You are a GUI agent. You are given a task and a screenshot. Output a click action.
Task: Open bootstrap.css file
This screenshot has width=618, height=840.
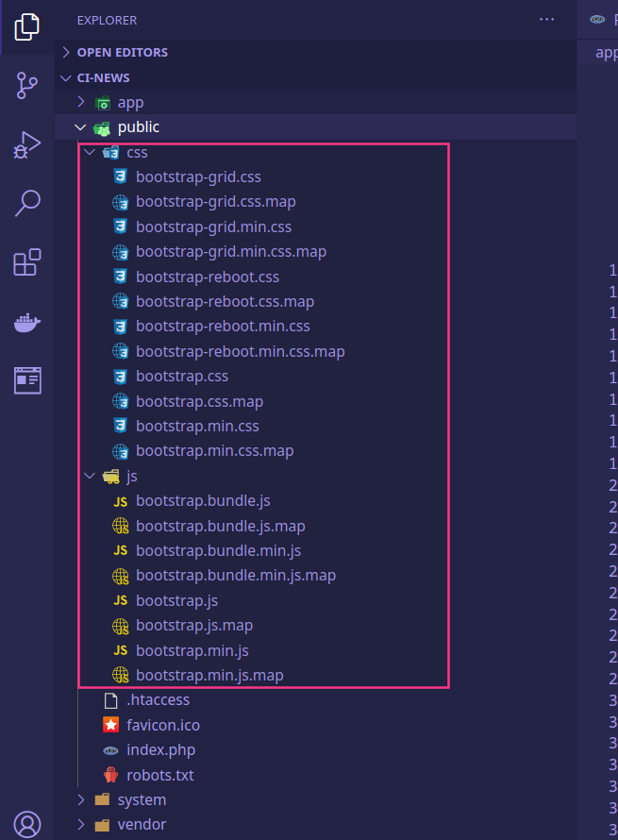(182, 376)
